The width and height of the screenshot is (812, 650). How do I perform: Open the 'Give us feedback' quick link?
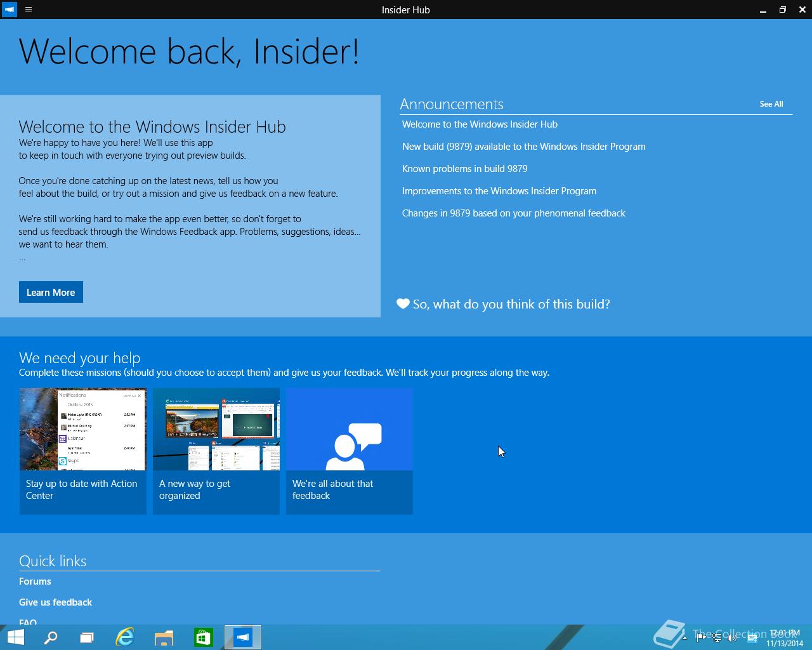[55, 602]
